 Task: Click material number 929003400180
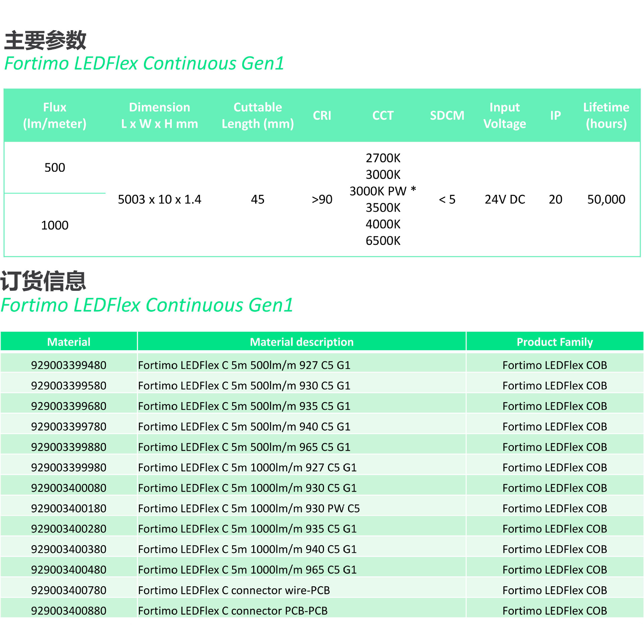click(x=69, y=508)
